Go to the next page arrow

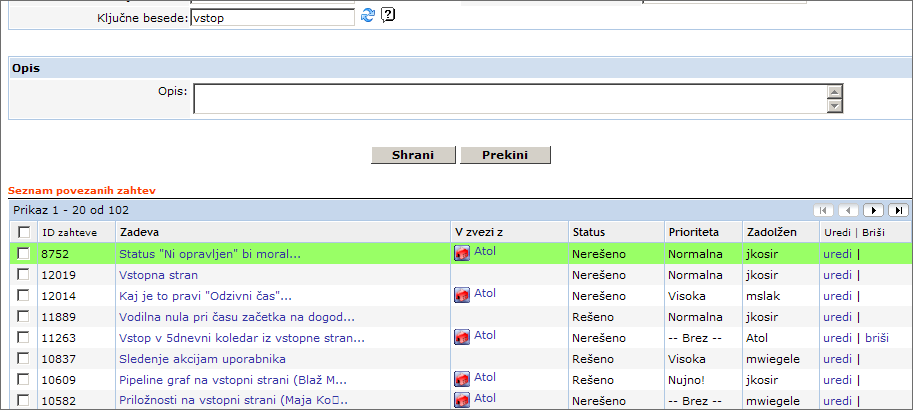tap(873, 210)
